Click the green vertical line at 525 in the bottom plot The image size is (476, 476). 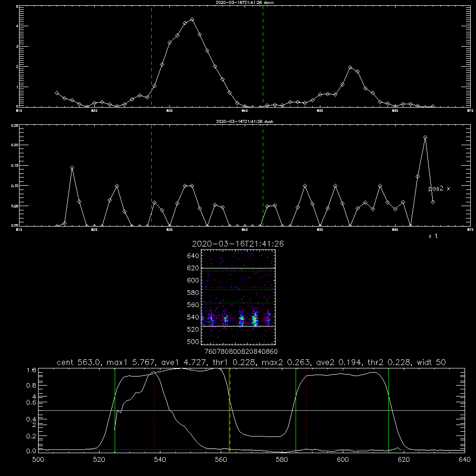point(115,410)
